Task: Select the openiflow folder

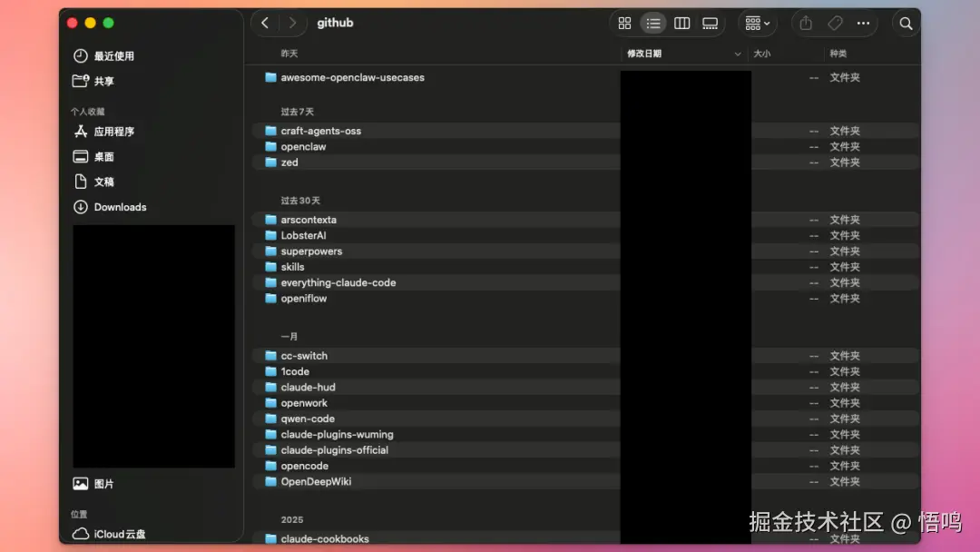Action: (x=304, y=298)
